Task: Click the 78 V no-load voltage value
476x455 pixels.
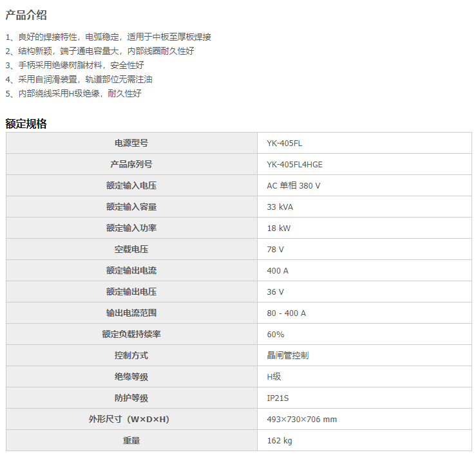Action: [x=275, y=249]
